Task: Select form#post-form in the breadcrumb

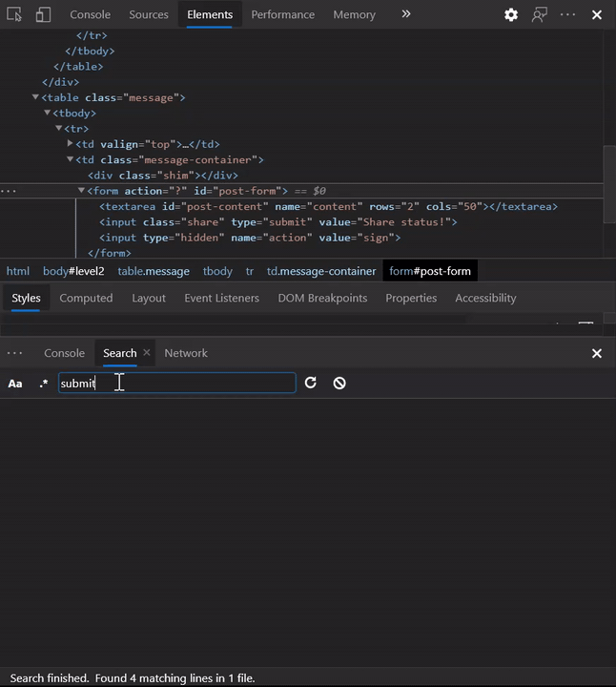Action: (430, 271)
